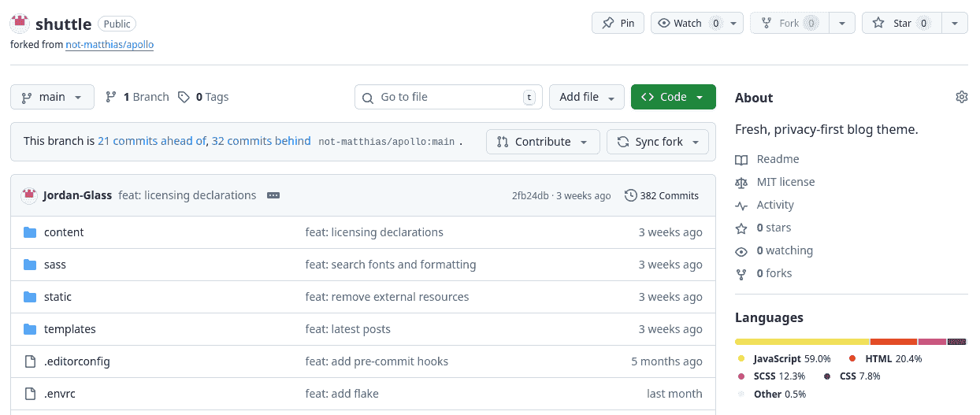Click the history clock icon by 382 Commits

coord(630,195)
